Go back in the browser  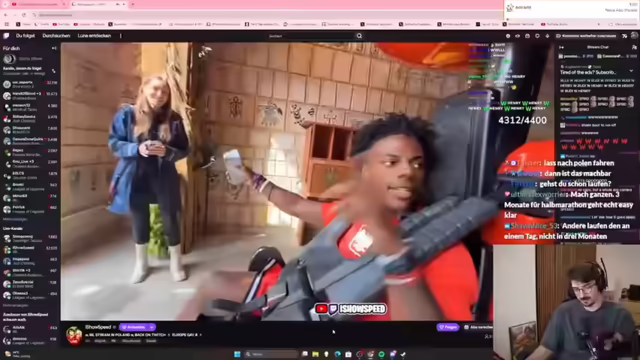pos(6,15)
